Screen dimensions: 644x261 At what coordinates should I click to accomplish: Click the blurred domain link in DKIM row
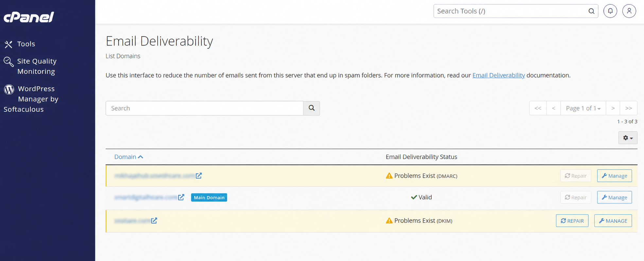132,220
